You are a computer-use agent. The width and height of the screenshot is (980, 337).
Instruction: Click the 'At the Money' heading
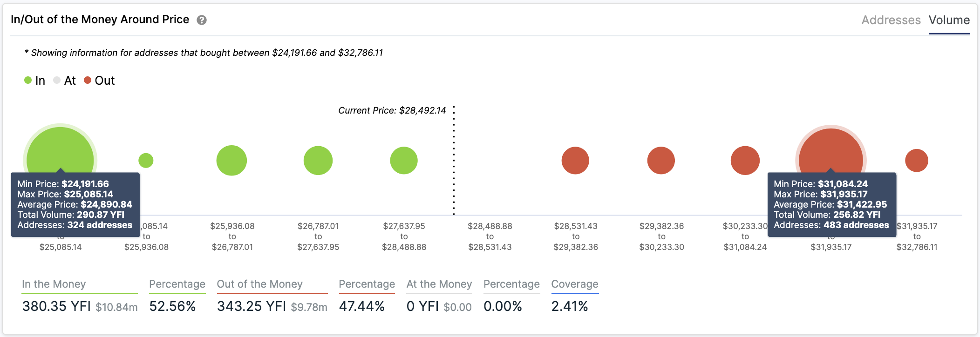point(439,284)
